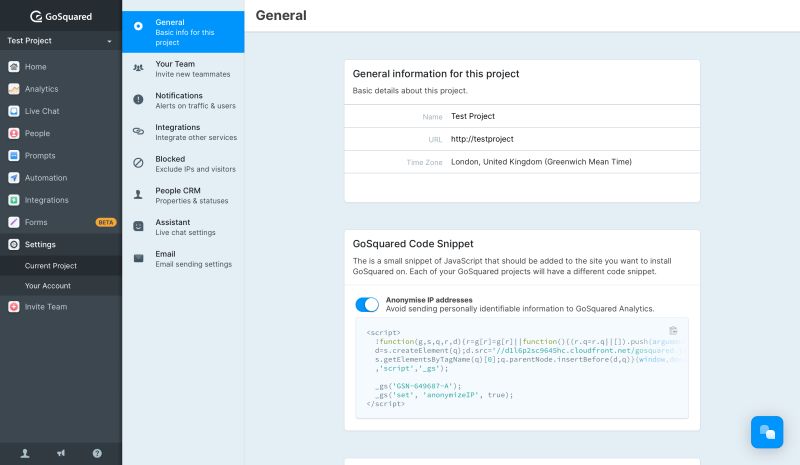Toggle Anonymise IP addresses switch

(367, 305)
